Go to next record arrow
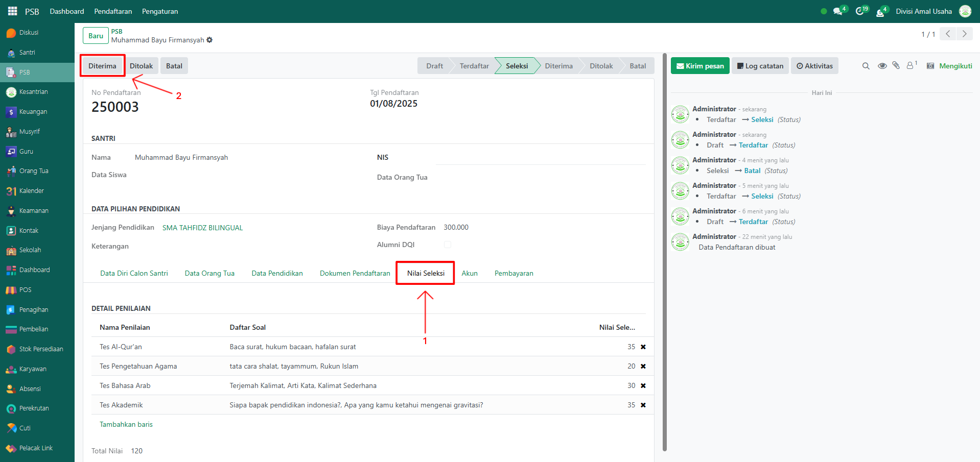Screen dimensions: 980x462 click(x=964, y=34)
